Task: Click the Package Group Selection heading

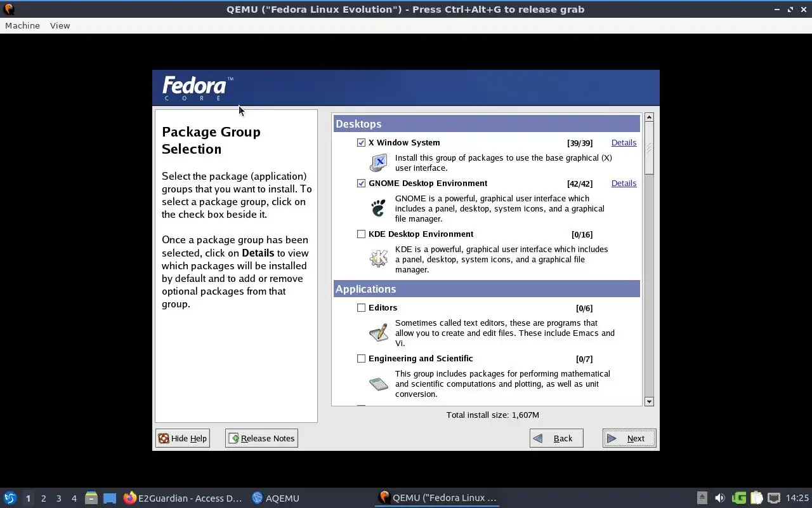Action: tap(211, 140)
